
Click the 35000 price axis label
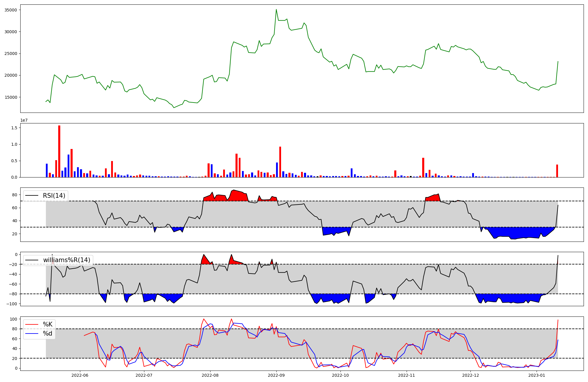[x=11, y=10]
